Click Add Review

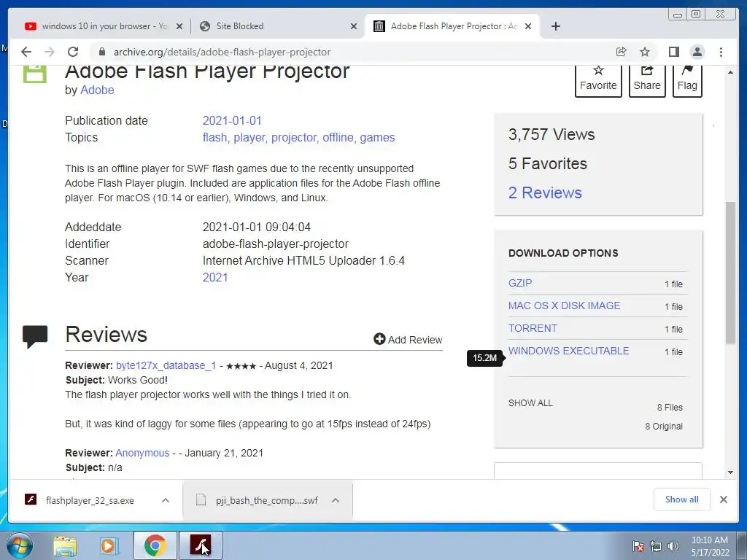pos(409,340)
